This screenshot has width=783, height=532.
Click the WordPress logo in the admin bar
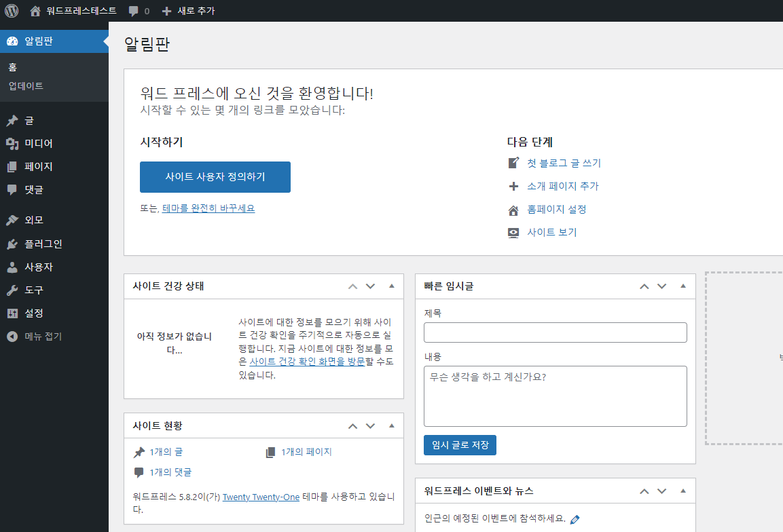pos(12,10)
